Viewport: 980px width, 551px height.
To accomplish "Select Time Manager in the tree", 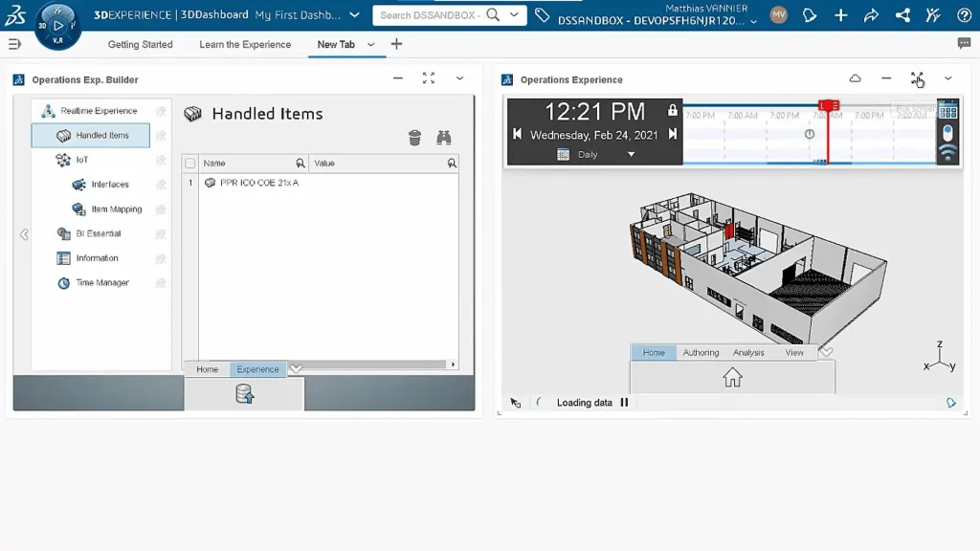I will [x=101, y=283].
